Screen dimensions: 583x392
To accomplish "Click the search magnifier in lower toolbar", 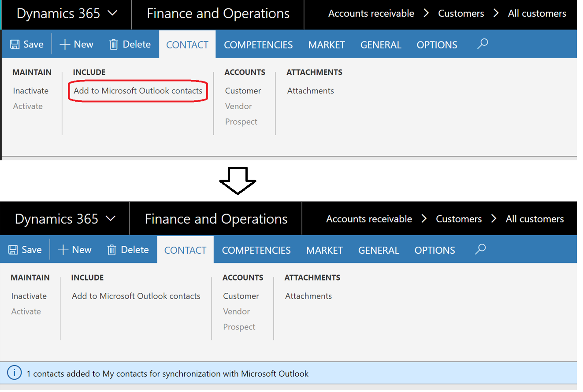I will (x=480, y=249).
